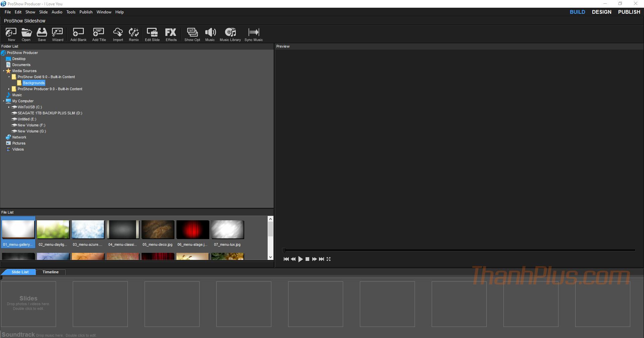This screenshot has width=644, height=338.
Task: Switch to the DESIGN workspace
Action: [601, 12]
